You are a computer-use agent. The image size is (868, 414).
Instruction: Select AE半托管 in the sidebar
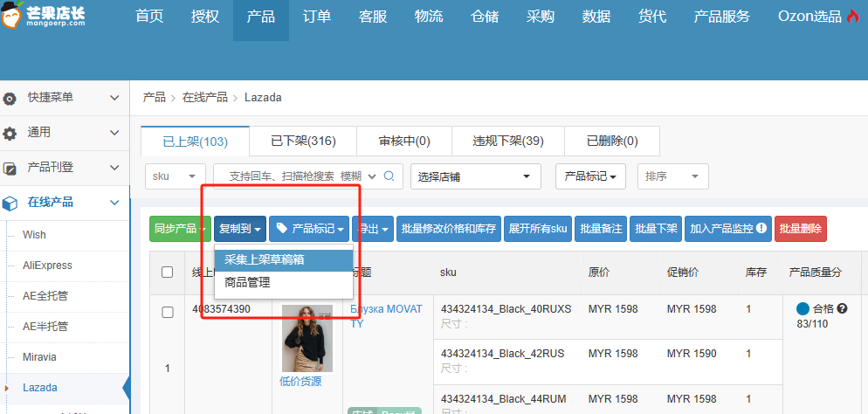(x=45, y=327)
